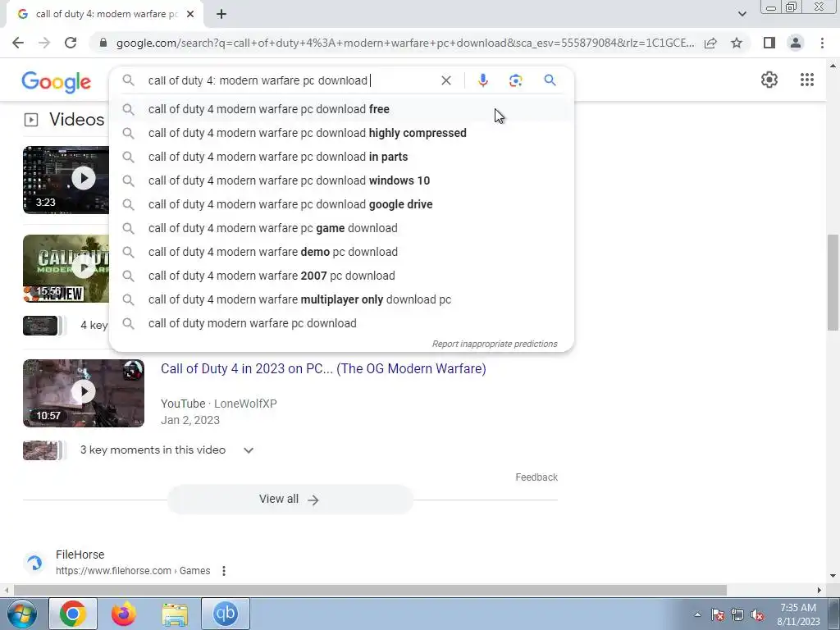Click the Google logo
The image size is (840, 630).
click(x=57, y=82)
